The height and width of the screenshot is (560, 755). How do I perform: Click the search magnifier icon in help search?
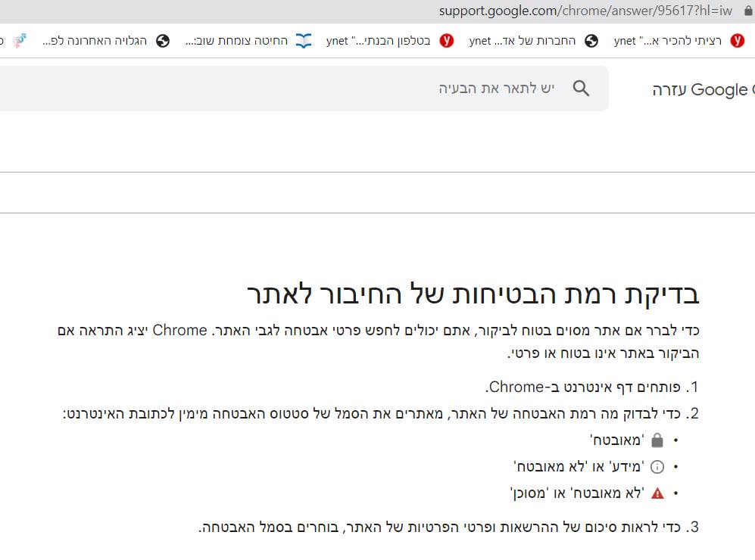tap(581, 89)
